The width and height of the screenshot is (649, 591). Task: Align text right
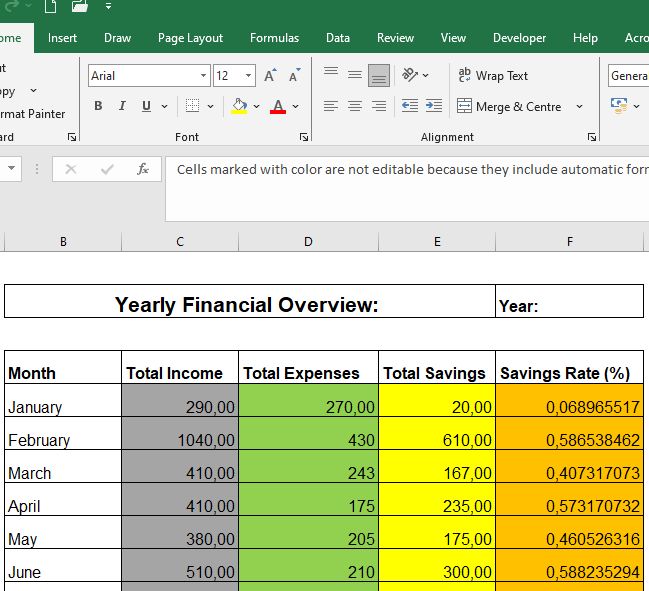click(x=379, y=106)
